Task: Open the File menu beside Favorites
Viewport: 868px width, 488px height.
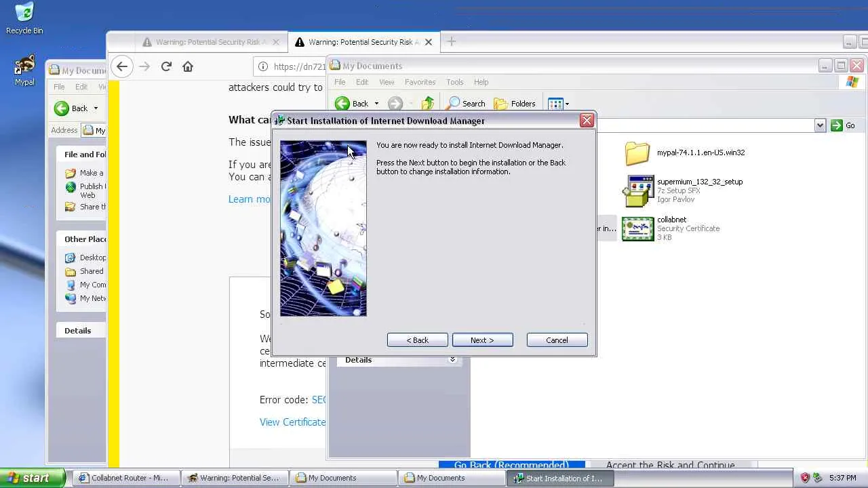Action: [340, 82]
